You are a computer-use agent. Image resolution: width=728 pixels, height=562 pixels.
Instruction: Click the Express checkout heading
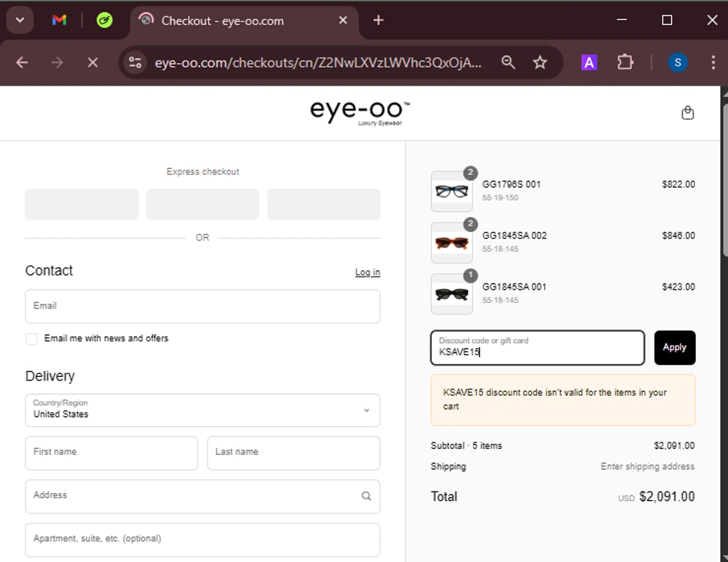(x=202, y=172)
